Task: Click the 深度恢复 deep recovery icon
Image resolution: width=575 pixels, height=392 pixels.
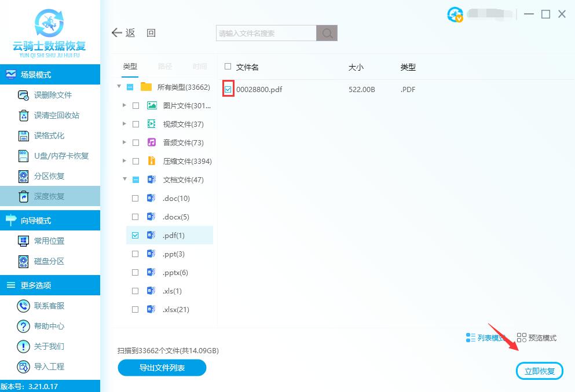Action: click(24, 196)
